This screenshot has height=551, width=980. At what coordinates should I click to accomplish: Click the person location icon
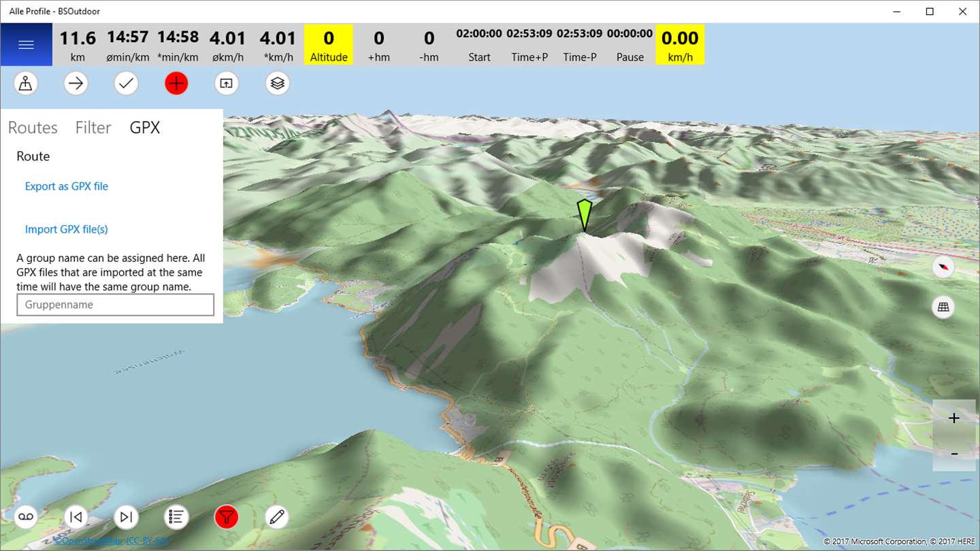tap(25, 84)
